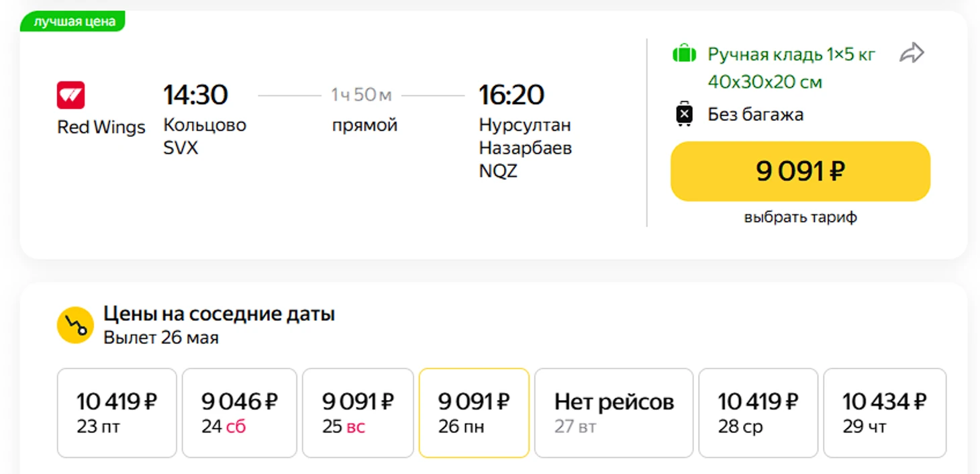Select the 23 пт date for 10 419 ₽
The height and width of the screenshot is (474, 980).
(x=117, y=413)
